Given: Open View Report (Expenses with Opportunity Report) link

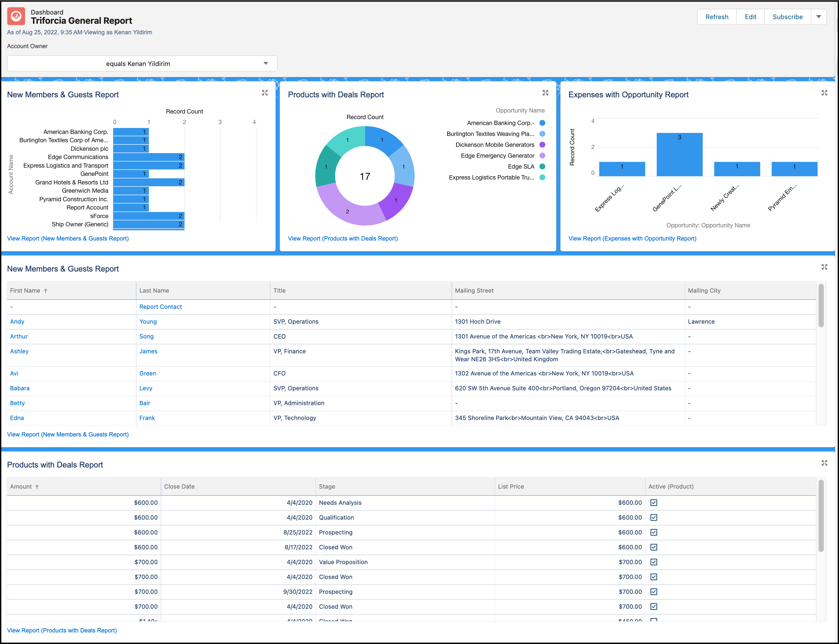Looking at the screenshot, I should pyautogui.click(x=632, y=239).
